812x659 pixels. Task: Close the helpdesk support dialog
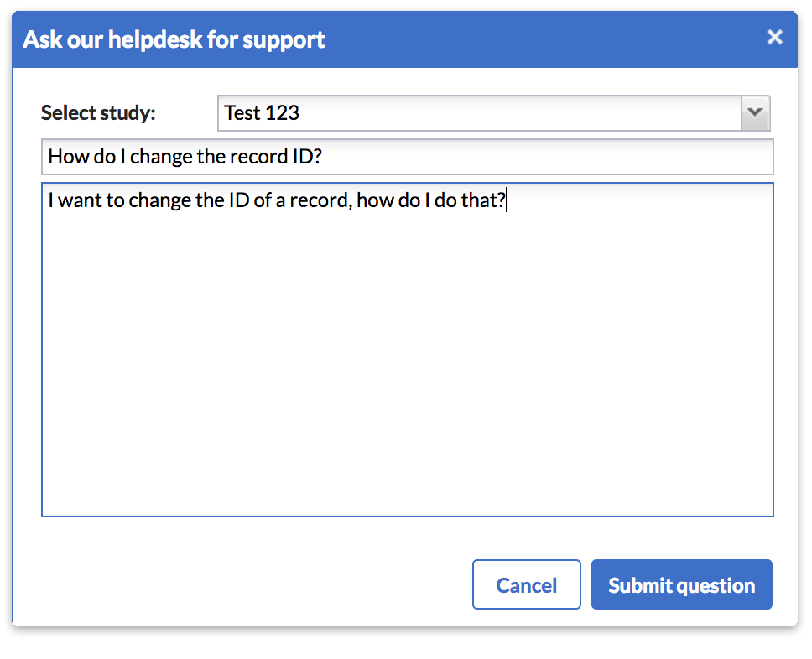(775, 37)
